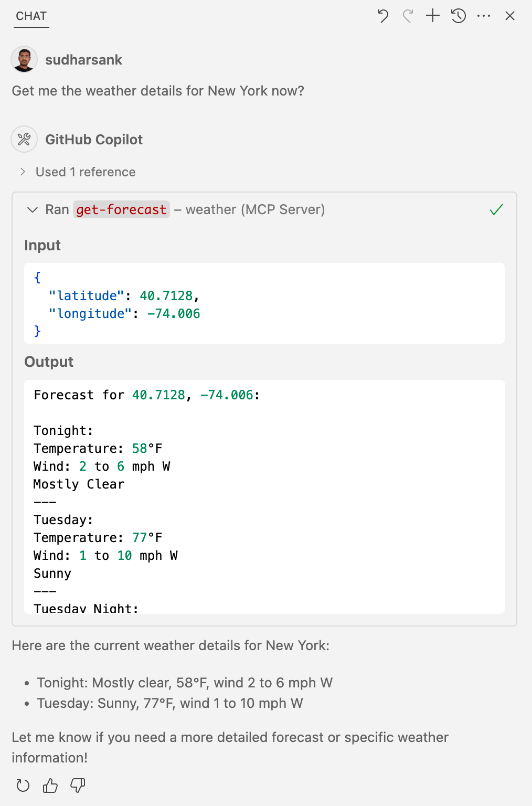The height and width of the screenshot is (806, 532).
Task: Click the get-forecast tool name link
Action: pyautogui.click(x=121, y=209)
